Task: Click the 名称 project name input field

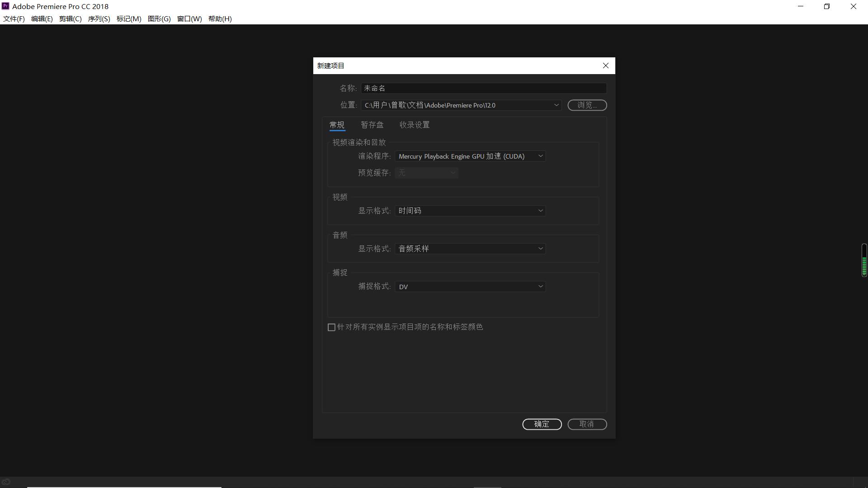Action: pyautogui.click(x=483, y=89)
